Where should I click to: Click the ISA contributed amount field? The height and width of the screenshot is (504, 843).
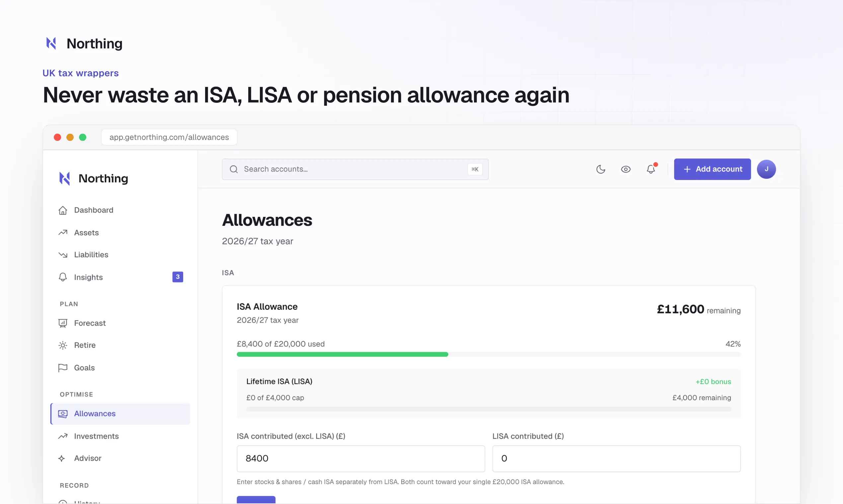(361, 459)
